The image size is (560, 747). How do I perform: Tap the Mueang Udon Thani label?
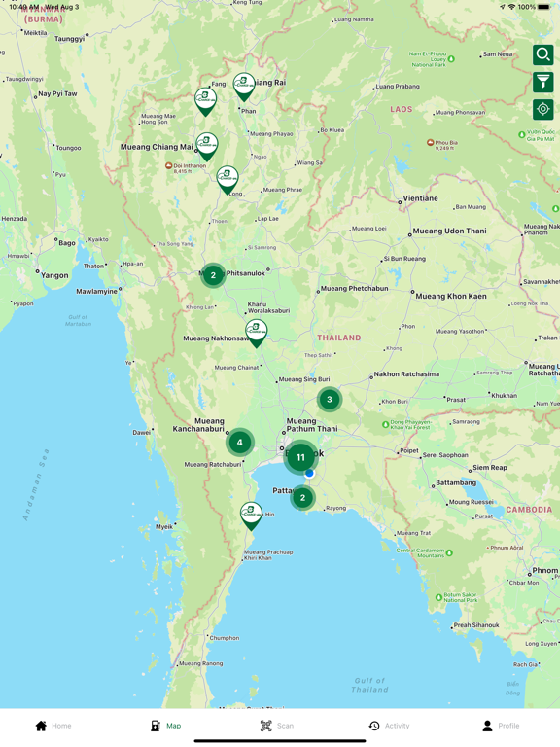pyautogui.click(x=449, y=231)
